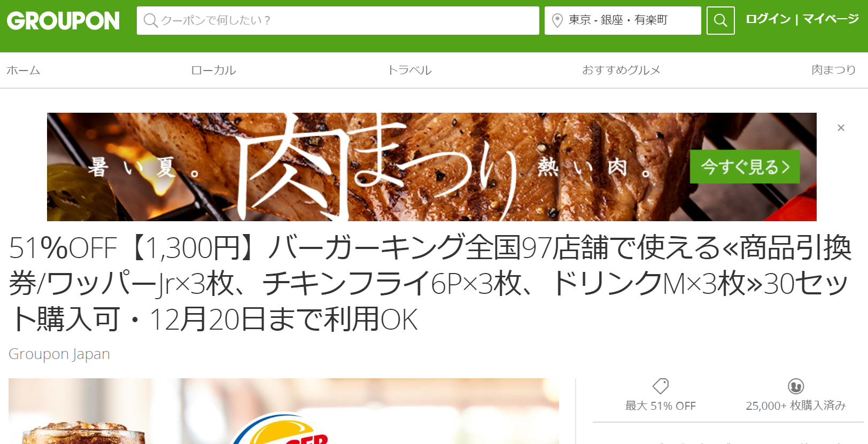The width and height of the screenshot is (868, 444).
Task: Click the Burger King deal title heading
Action: pyautogui.click(x=430, y=283)
